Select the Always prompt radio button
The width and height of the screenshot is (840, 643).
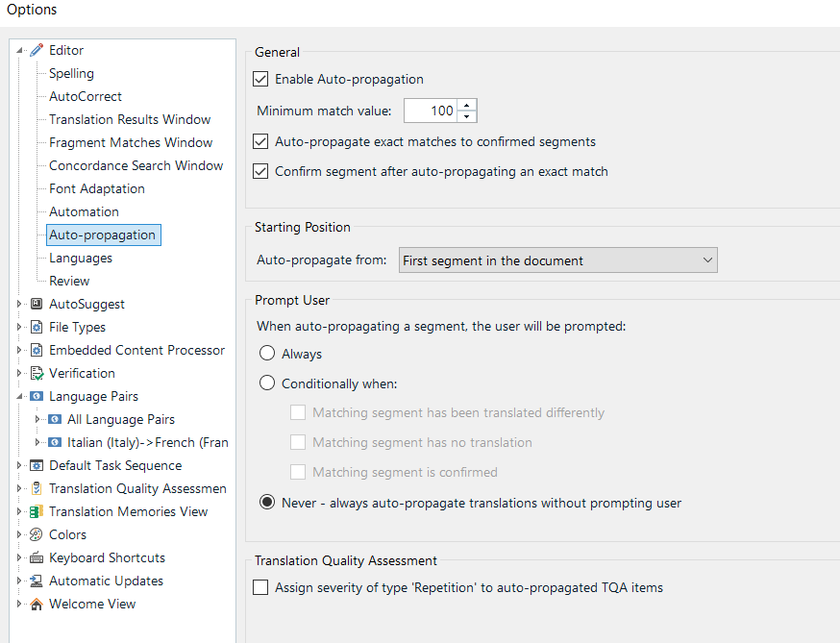pyautogui.click(x=267, y=354)
